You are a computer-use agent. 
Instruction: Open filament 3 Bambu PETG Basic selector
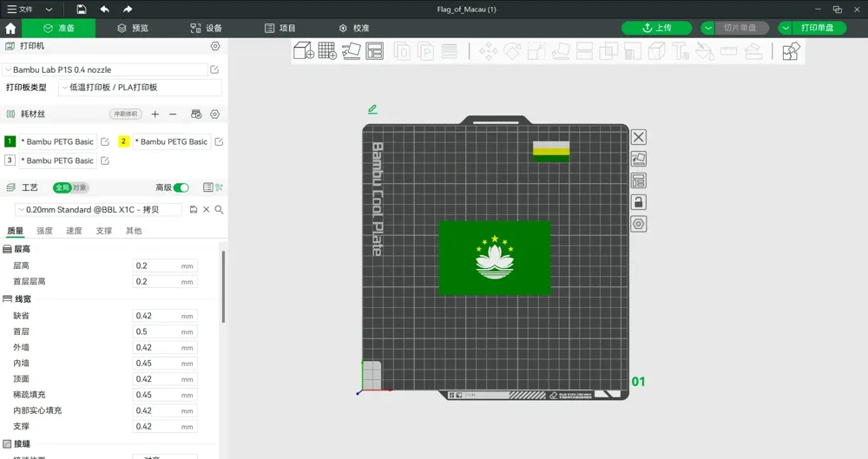click(58, 161)
